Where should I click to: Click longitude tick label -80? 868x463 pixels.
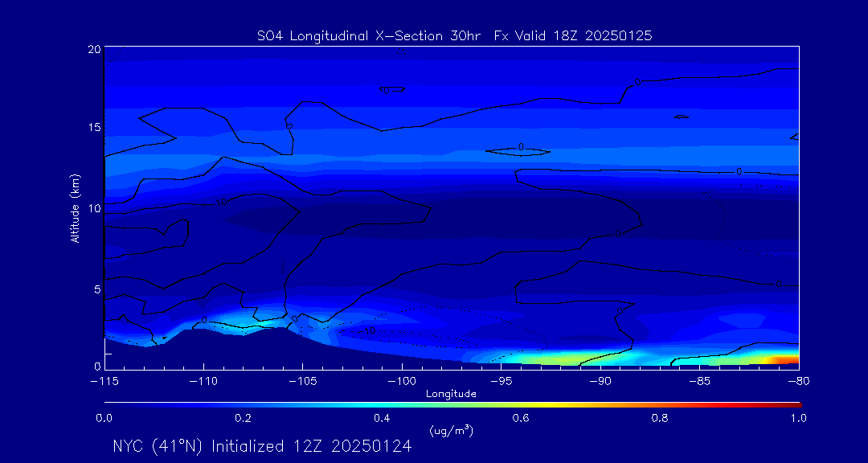pyautogui.click(x=798, y=382)
